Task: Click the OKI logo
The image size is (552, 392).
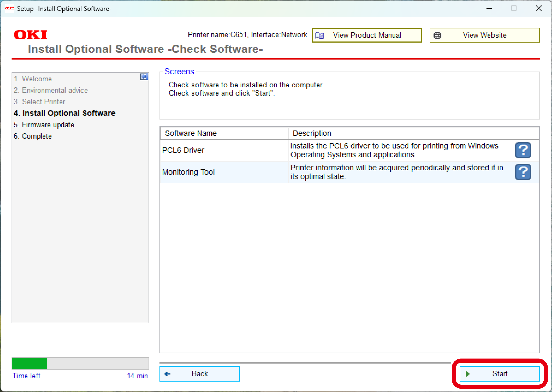Action: coord(31,35)
